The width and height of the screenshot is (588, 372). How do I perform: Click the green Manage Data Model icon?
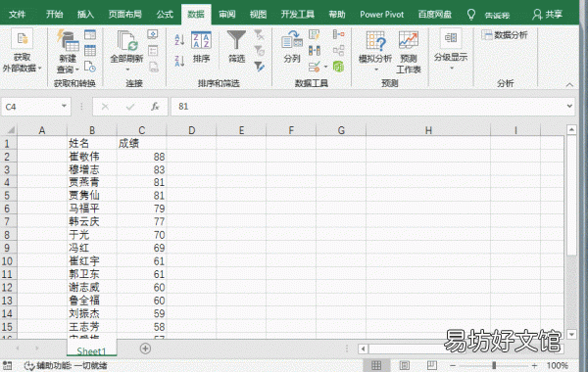(338, 67)
